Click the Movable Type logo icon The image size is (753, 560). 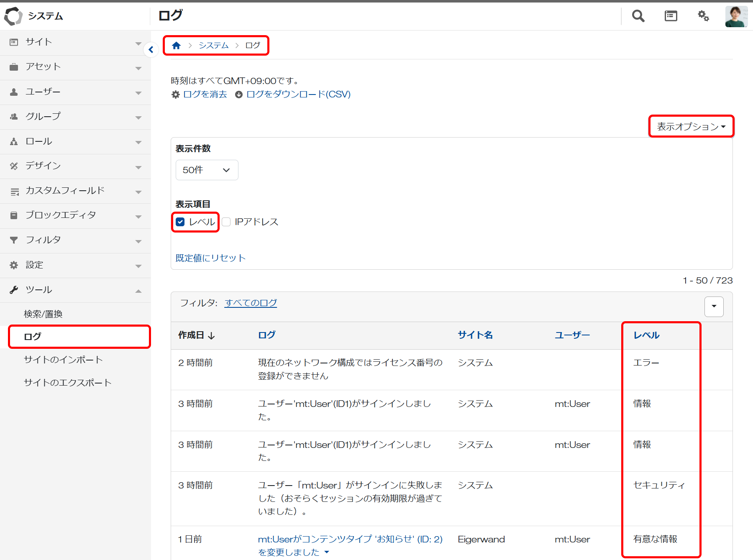13,16
